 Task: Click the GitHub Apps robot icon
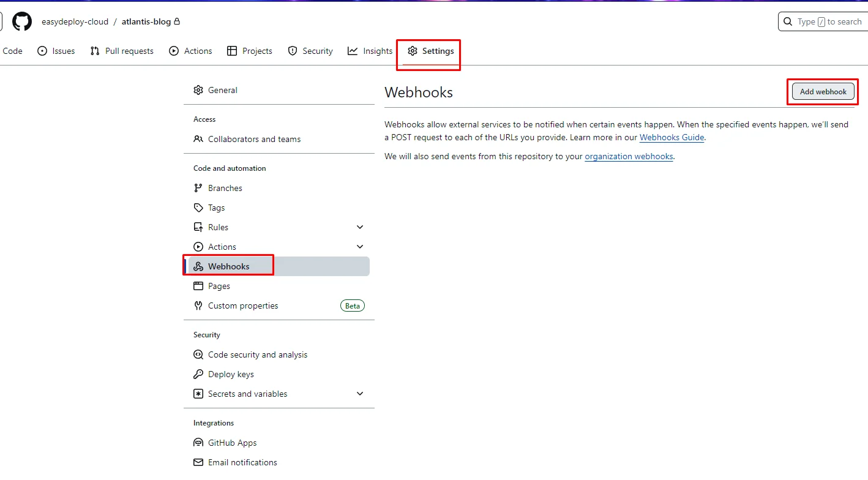click(x=198, y=443)
